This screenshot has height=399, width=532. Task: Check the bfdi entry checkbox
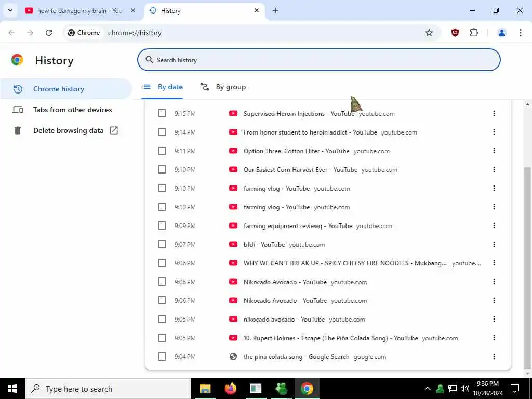click(x=162, y=244)
